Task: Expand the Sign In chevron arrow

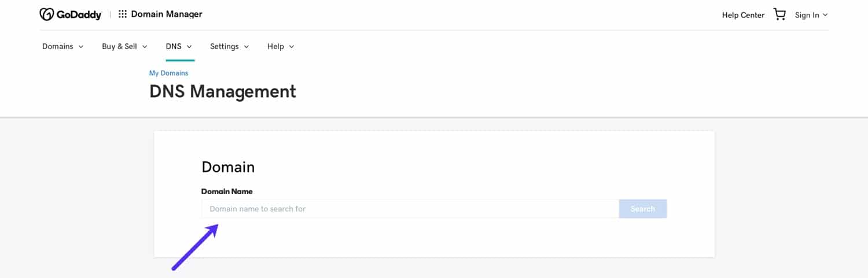Action: [825, 15]
